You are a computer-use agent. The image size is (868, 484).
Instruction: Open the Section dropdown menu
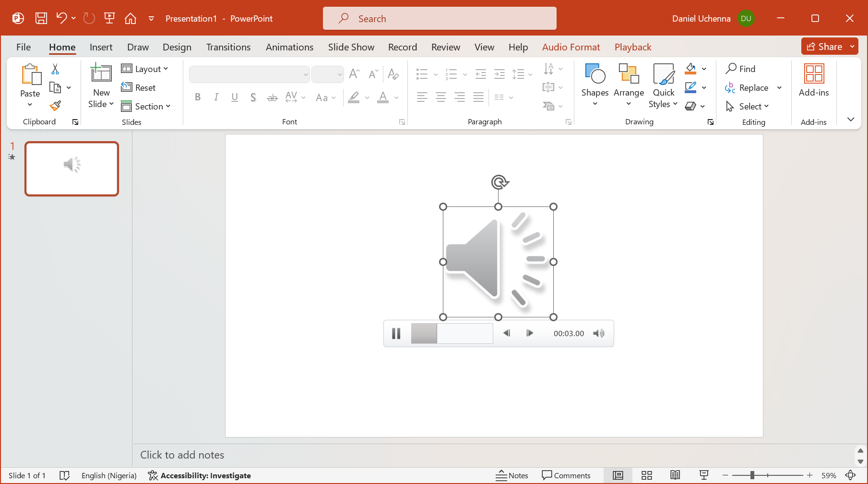(146, 106)
